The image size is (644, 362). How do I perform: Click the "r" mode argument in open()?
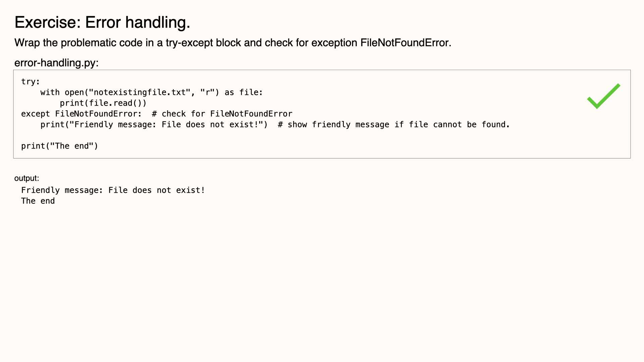pyautogui.click(x=207, y=92)
